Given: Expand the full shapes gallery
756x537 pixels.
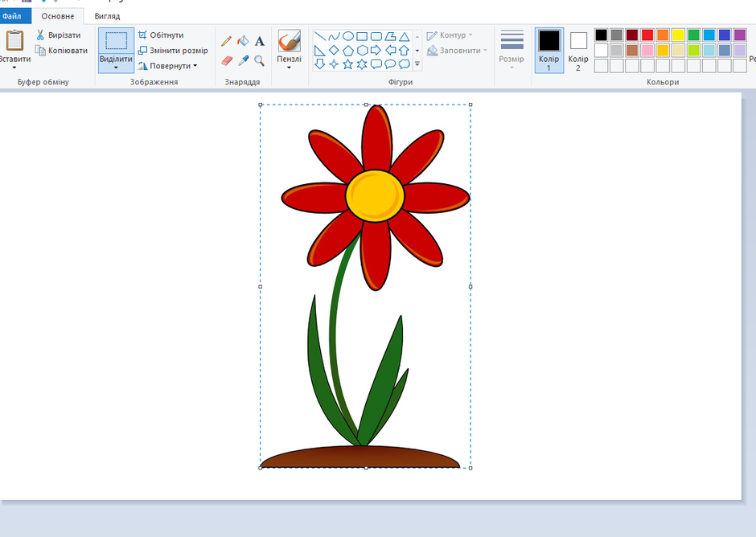Looking at the screenshot, I should (417, 64).
